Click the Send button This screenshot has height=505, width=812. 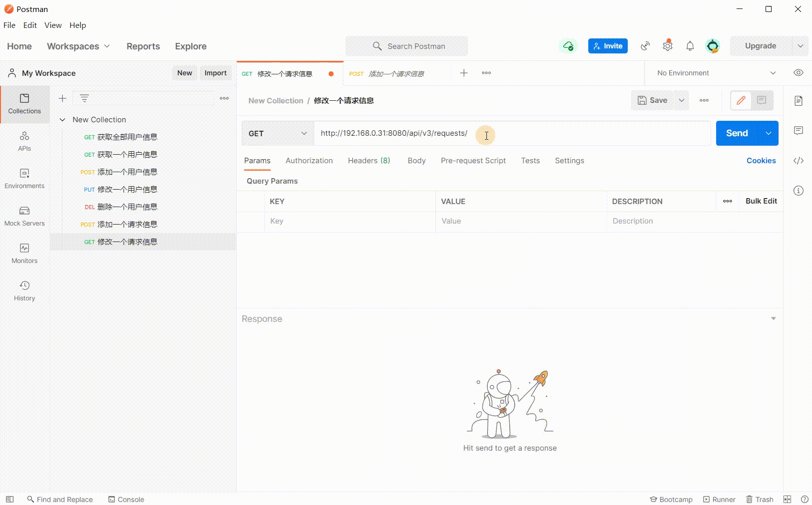tap(737, 133)
